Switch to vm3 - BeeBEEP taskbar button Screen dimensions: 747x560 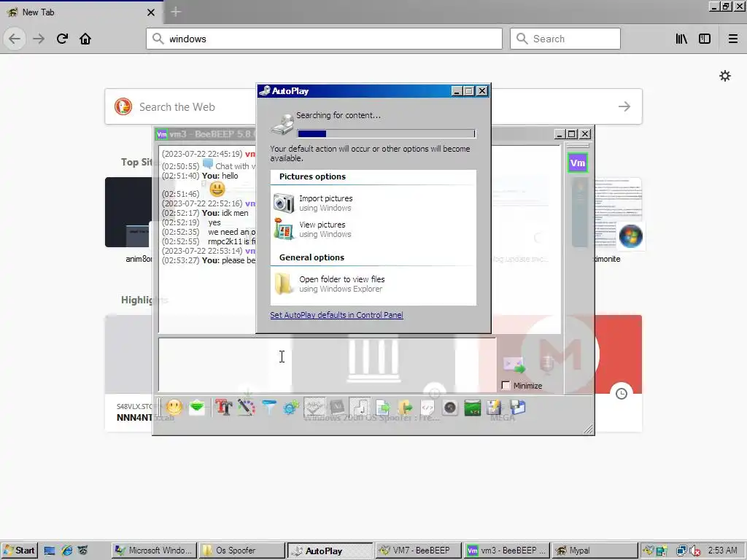507,551
